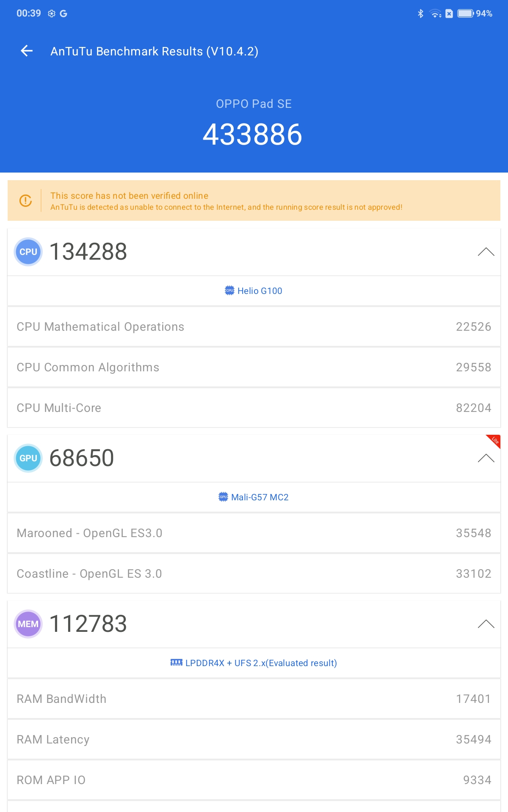Select the ROM APP IO row
The height and width of the screenshot is (812, 508).
(254, 780)
